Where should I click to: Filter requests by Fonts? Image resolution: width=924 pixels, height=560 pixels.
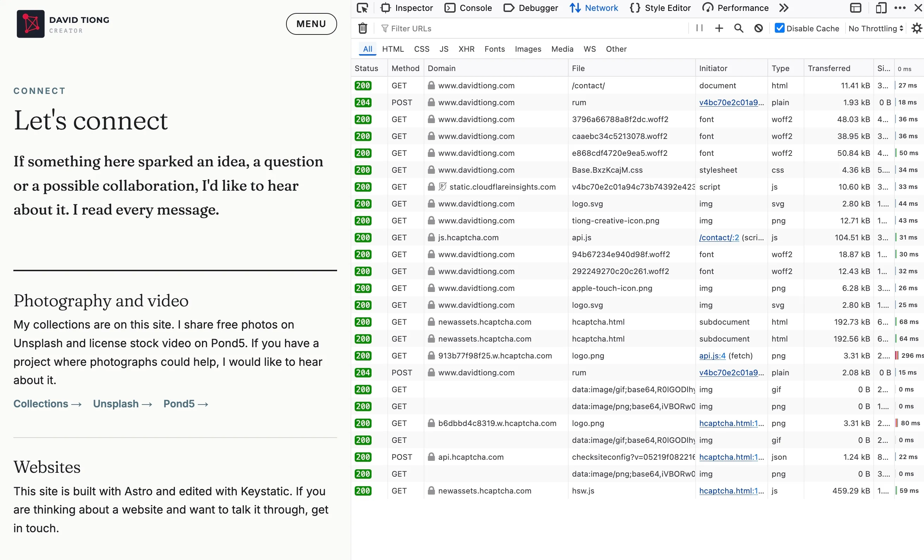click(x=494, y=49)
